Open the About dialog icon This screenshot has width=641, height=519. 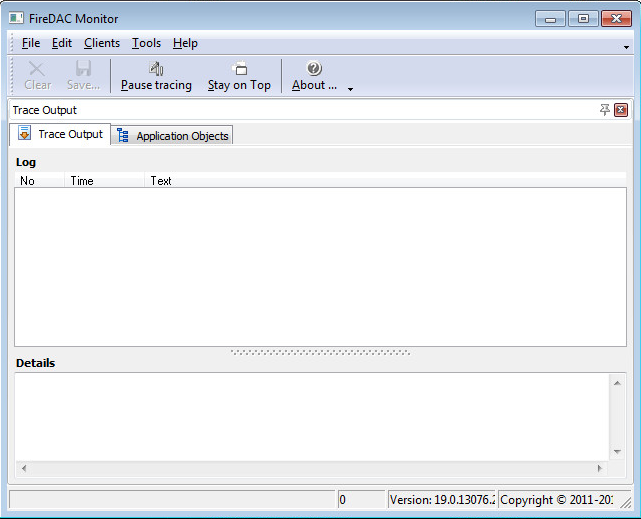[x=314, y=69]
